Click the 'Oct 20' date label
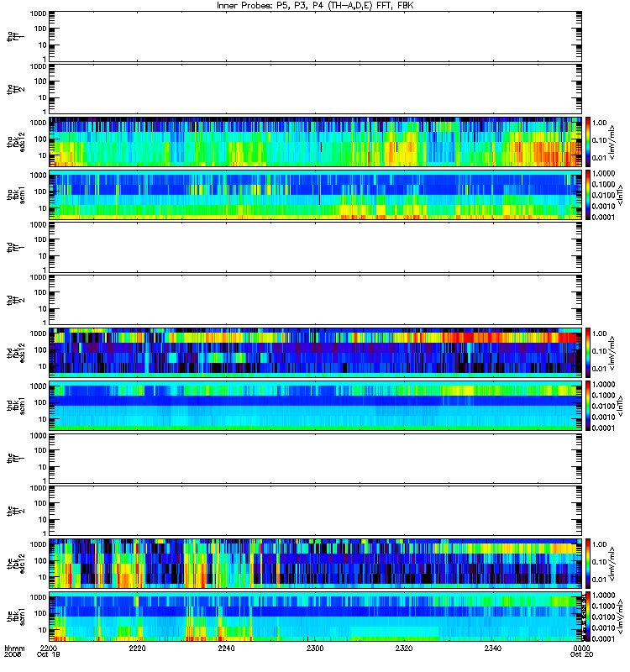Viewport: 630px width, 672px height. point(581,654)
